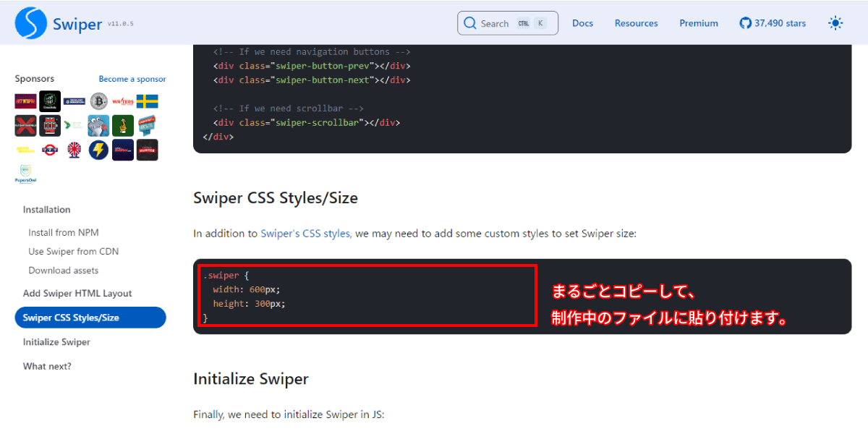
Task: Open the blue banner sponsor logo on the first row
Action: tap(74, 101)
